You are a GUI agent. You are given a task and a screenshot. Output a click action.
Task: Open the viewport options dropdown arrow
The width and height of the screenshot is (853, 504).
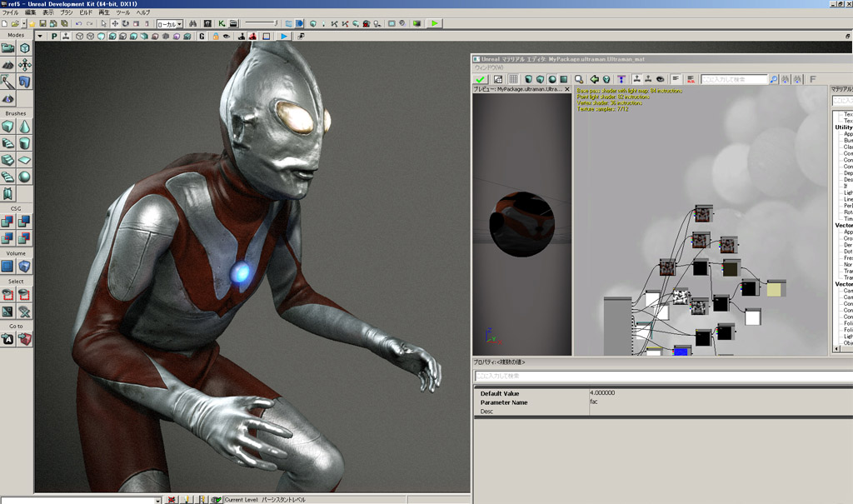click(x=40, y=36)
